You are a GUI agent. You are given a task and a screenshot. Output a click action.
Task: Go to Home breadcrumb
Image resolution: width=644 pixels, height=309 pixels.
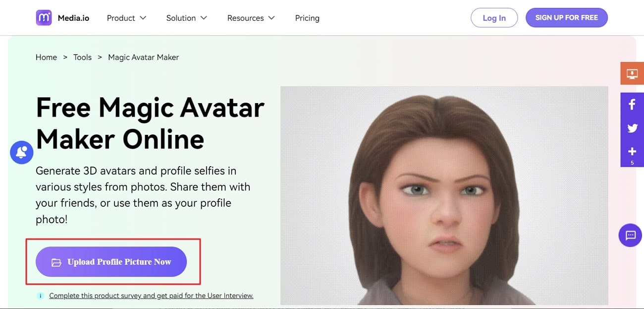(x=46, y=58)
